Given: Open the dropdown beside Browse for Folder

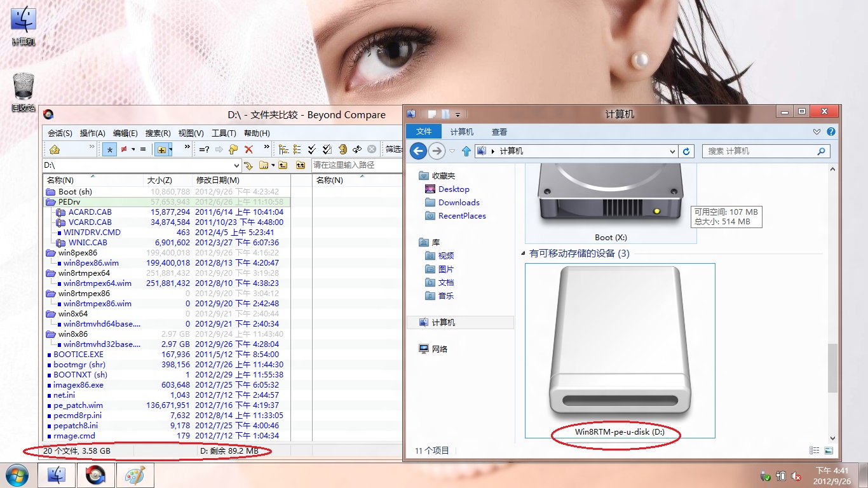Looking at the screenshot, I should coord(273,165).
